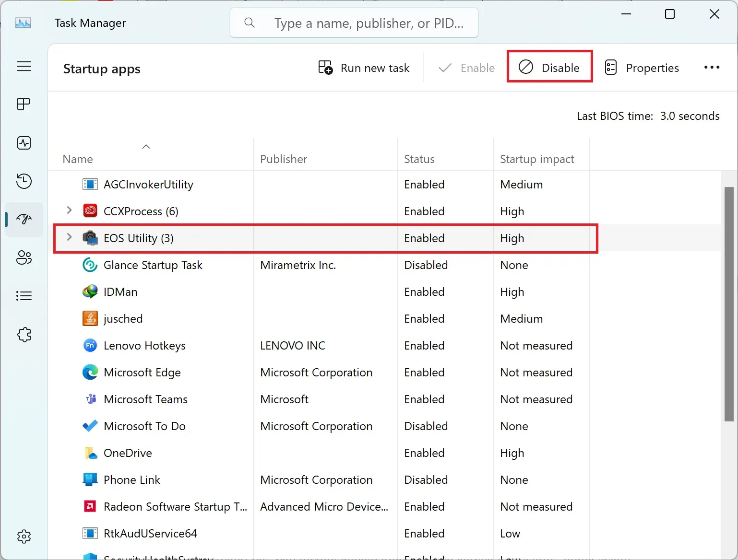The width and height of the screenshot is (738, 560).
Task: Select Radeon Software Startup T... row name
Action: 175,507
